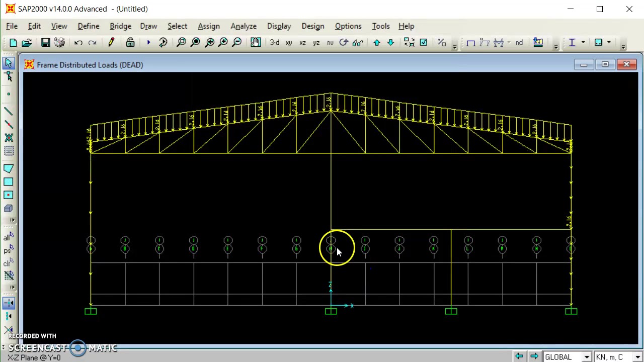Image resolution: width=644 pixels, height=362 pixels.
Task: Switch to 3-d view
Action: pyautogui.click(x=275, y=43)
